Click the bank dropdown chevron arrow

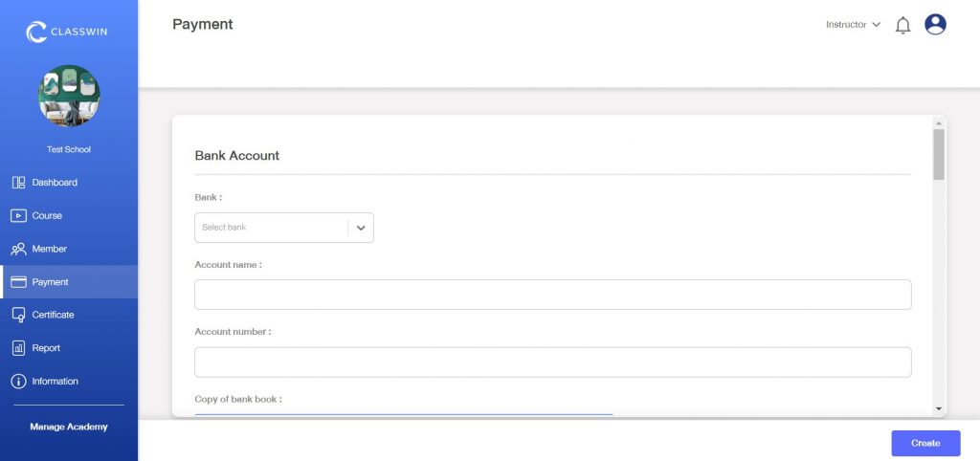point(361,228)
